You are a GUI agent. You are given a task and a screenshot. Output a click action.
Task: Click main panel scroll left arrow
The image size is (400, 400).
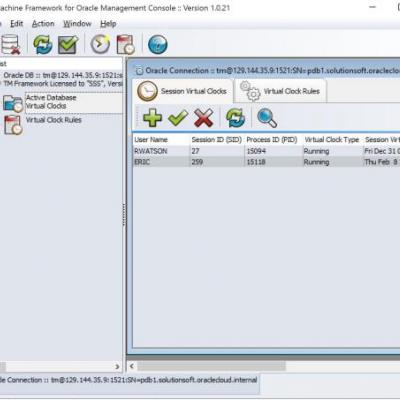132,366
